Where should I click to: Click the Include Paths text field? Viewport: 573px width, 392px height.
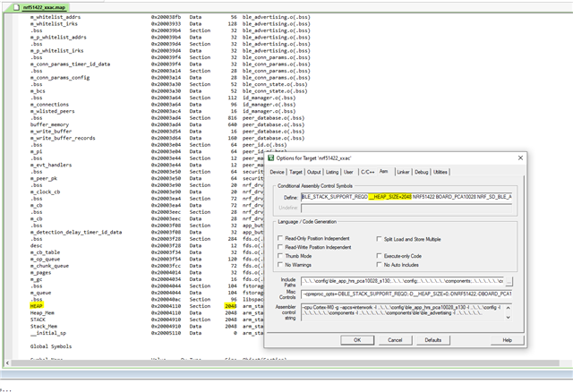click(402, 281)
